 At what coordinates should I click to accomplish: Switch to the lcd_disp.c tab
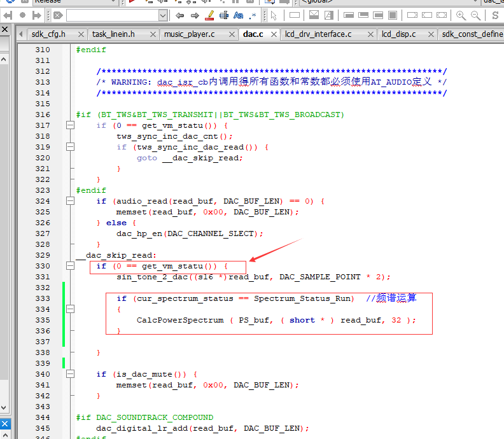click(398, 34)
